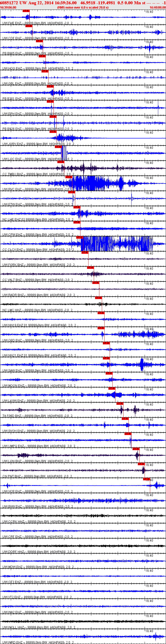Select the TA F05D BHZ station label
This screenshot has height=644, width=166.
(12, 416)
